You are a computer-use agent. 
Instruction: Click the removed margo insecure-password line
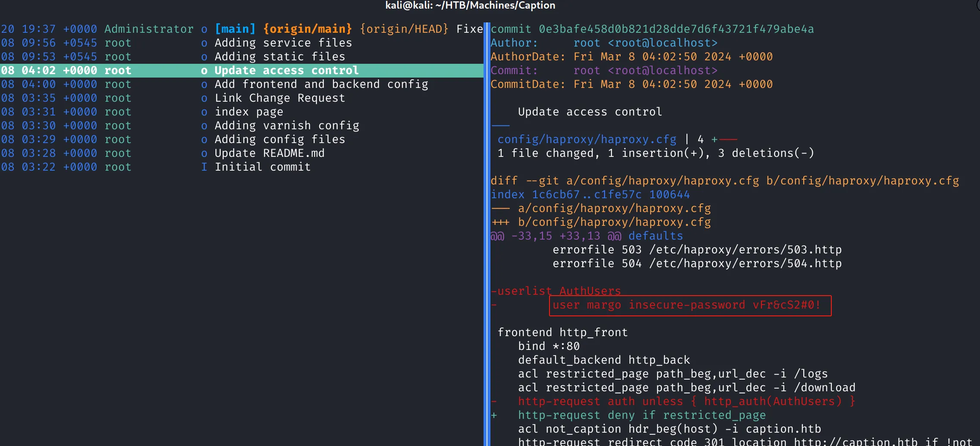coord(687,305)
